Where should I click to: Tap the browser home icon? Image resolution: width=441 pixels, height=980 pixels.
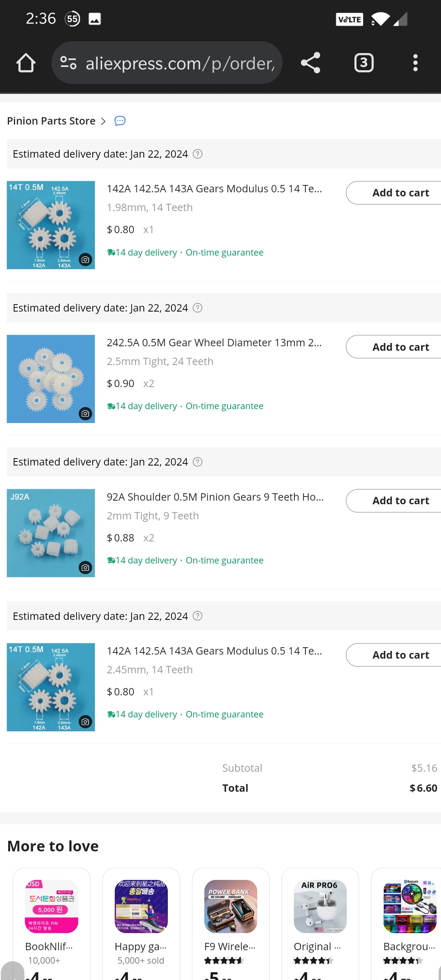coord(26,63)
